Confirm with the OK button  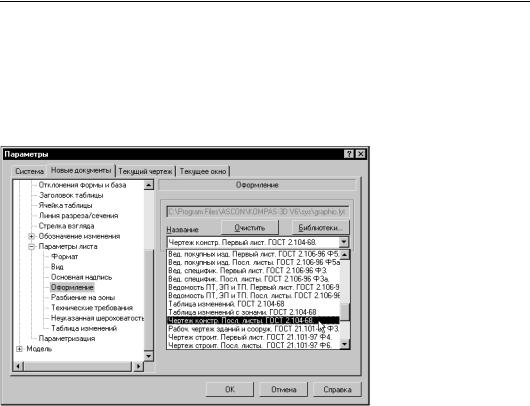230,389
